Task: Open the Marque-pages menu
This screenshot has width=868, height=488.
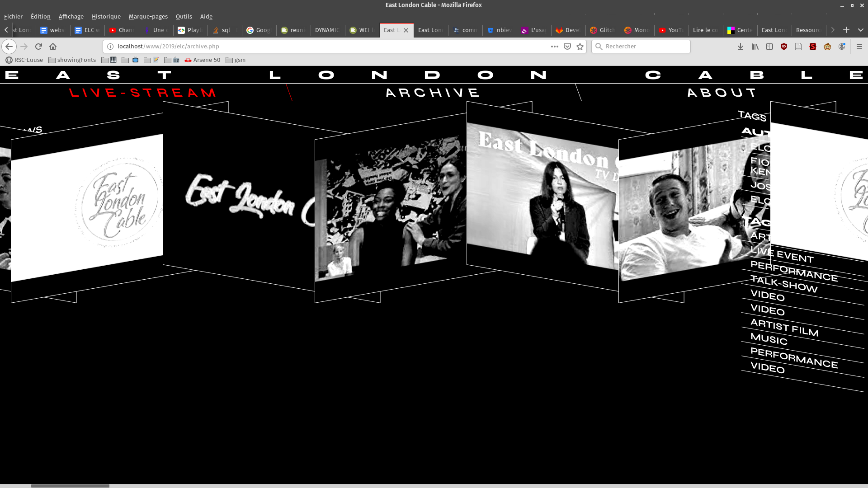Action: point(148,16)
